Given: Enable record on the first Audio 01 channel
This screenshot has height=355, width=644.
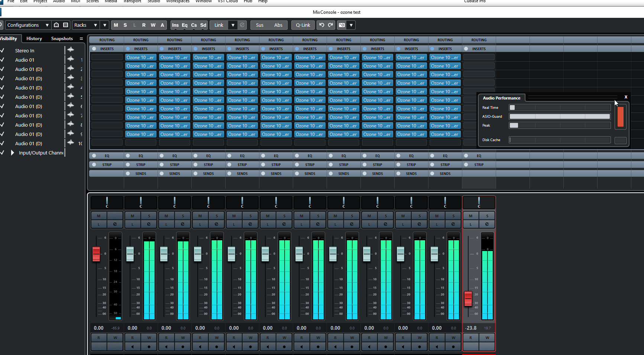Looking at the screenshot, I should tap(149, 346).
